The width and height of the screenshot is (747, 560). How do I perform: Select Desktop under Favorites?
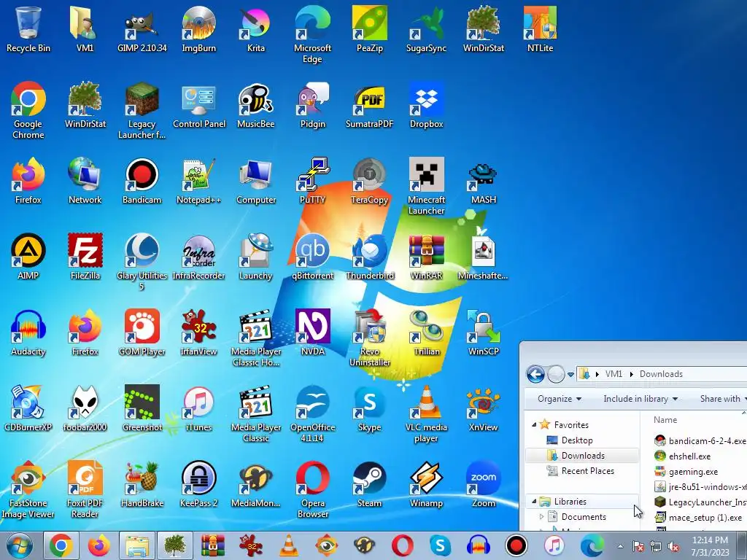click(x=577, y=440)
